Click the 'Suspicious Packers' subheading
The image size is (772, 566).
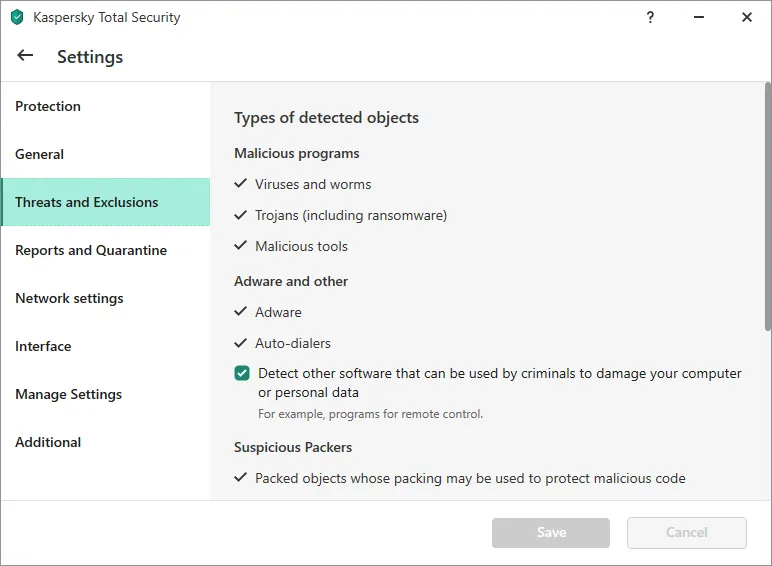(293, 447)
